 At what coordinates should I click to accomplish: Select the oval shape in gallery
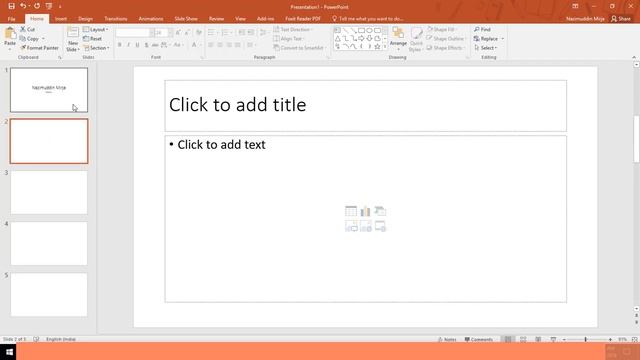369,31
